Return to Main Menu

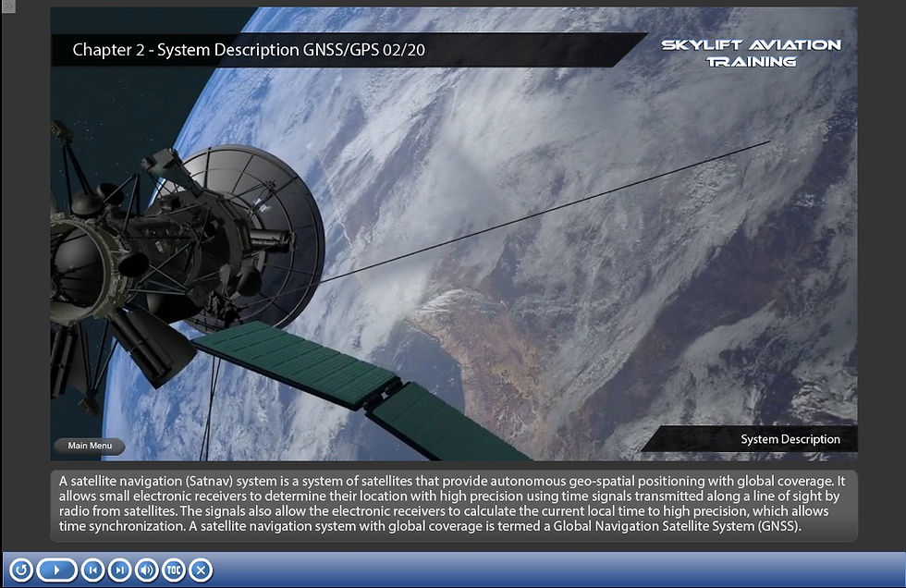90,446
